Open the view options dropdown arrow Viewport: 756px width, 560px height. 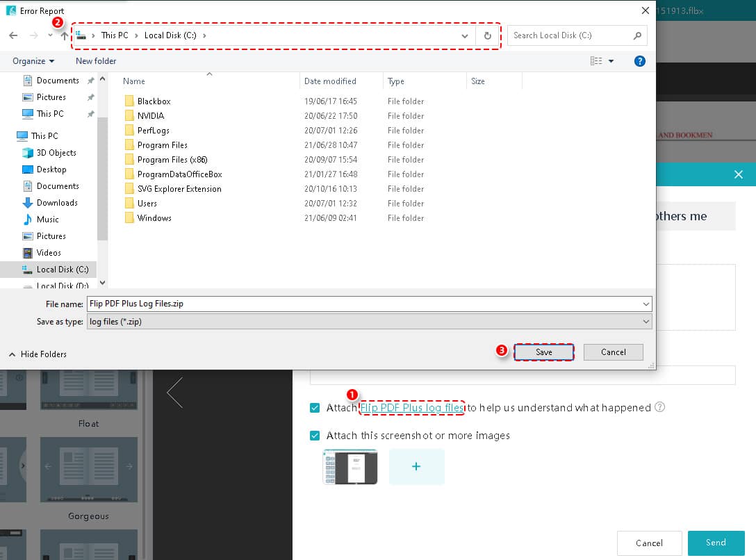click(x=611, y=61)
